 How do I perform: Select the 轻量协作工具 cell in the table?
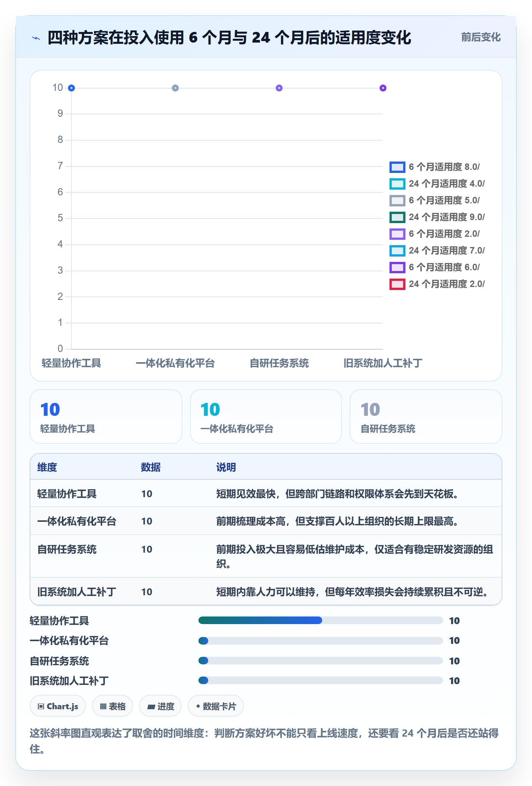click(x=67, y=494)
